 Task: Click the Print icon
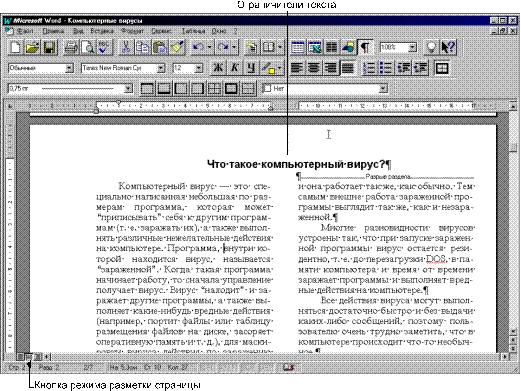[71, 47]
